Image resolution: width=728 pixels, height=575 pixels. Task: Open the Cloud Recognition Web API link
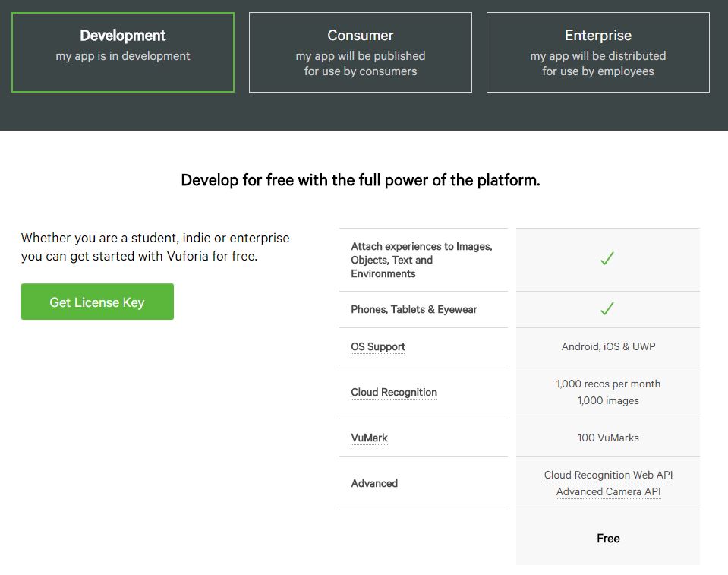click(x=608, y=475)
